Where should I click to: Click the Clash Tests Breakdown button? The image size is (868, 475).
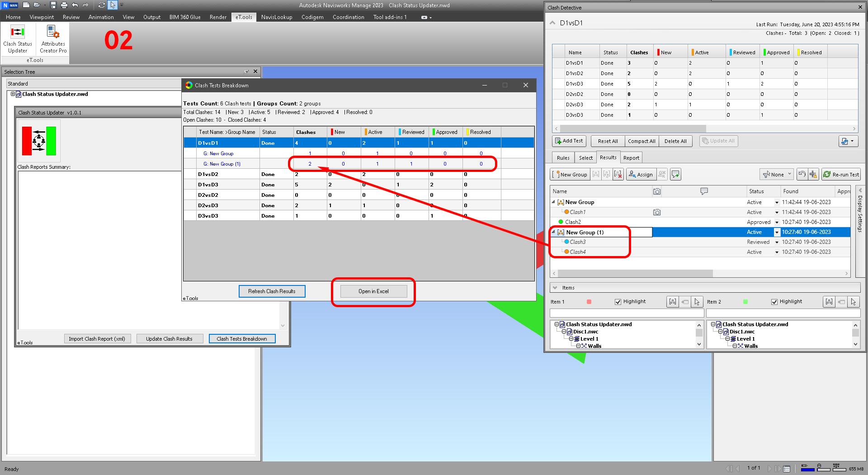[x=242, y=339]
